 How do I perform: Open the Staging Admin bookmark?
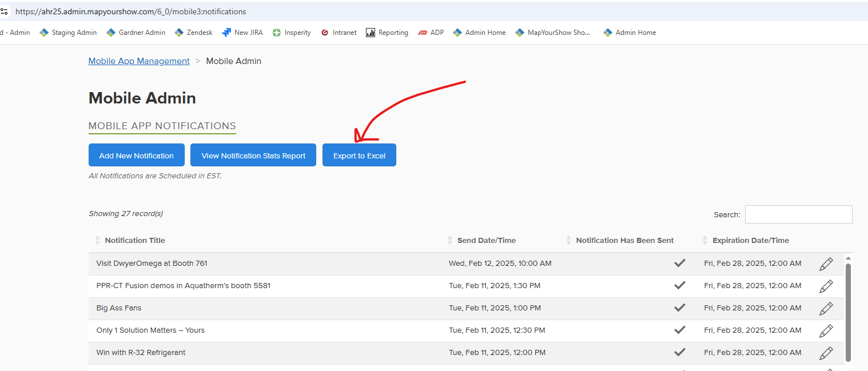pyautogui.click(x=68, y=33)
